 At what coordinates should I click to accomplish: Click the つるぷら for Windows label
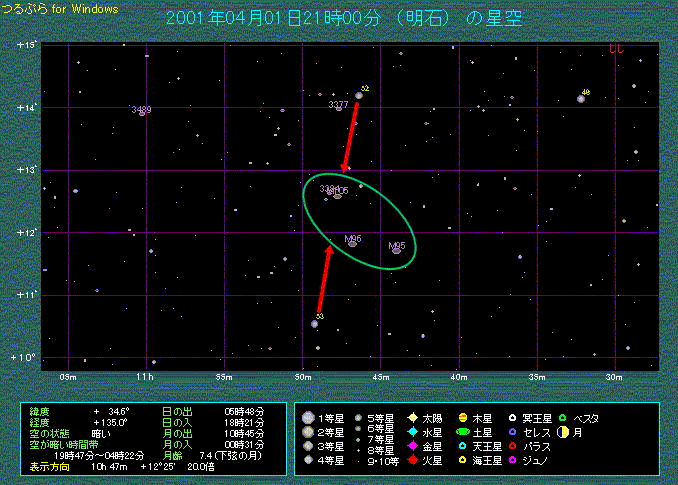[60, 9]
